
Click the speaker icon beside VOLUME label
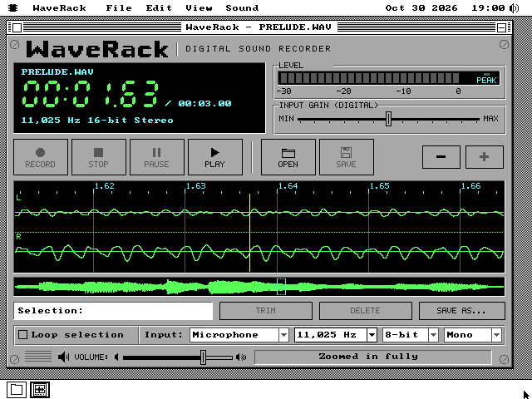63,357
